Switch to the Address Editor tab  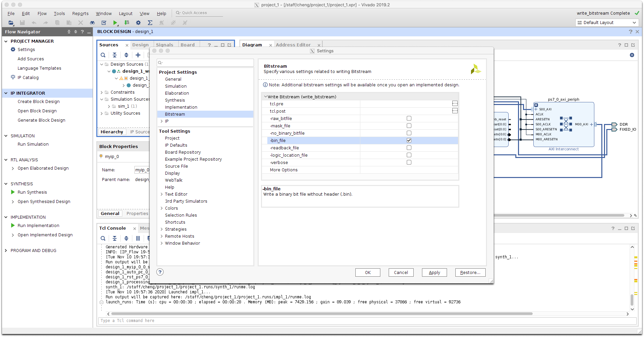click(293, 45)
